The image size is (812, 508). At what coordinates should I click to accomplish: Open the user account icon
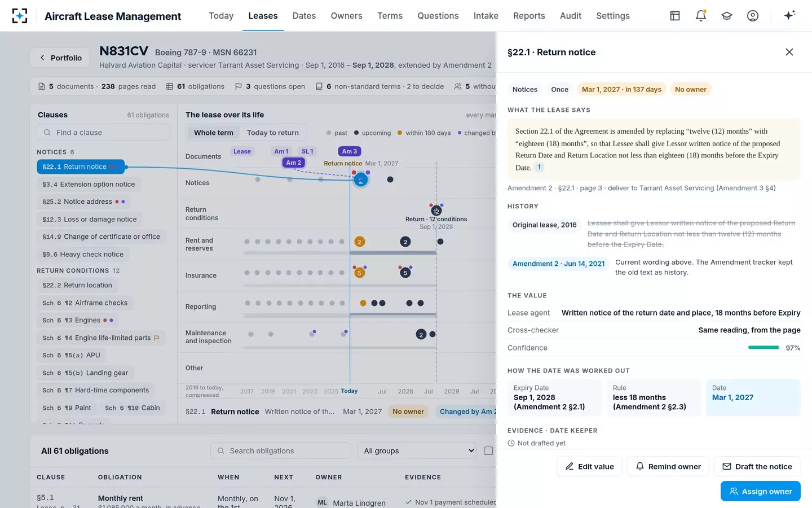coord(753,16)
